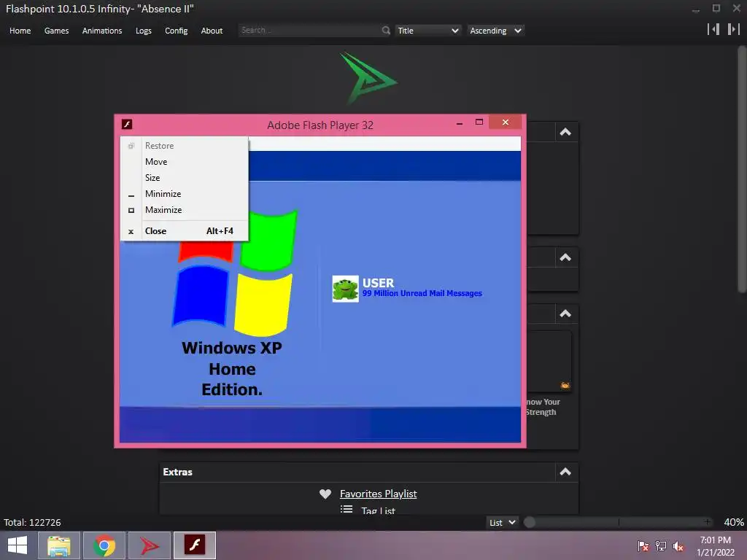Click 99 Million Unread Mail Messages
This screenshot has width=747, height=560.
coord(422,293)
